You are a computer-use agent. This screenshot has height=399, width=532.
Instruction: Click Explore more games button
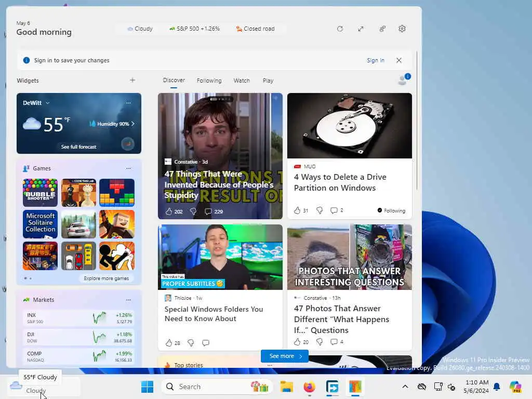[106, 278]
